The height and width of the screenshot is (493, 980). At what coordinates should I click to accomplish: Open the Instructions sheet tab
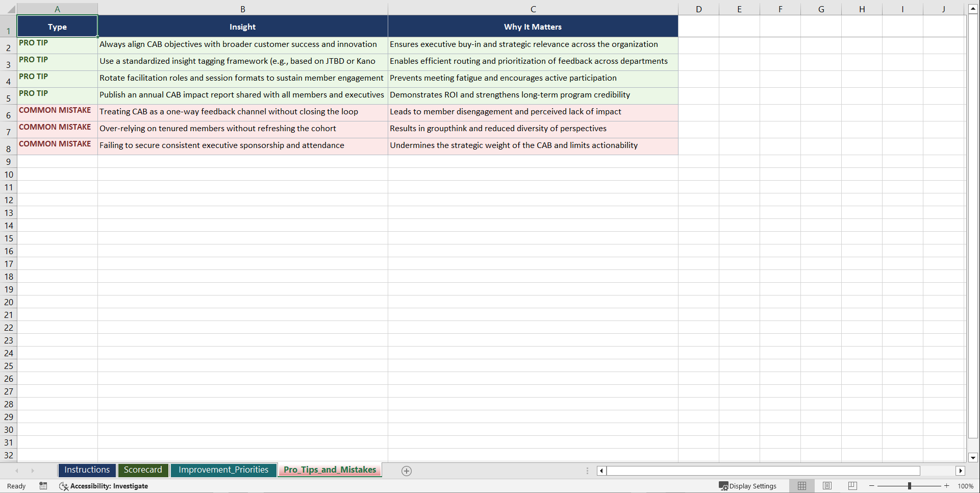click(87, 470)
